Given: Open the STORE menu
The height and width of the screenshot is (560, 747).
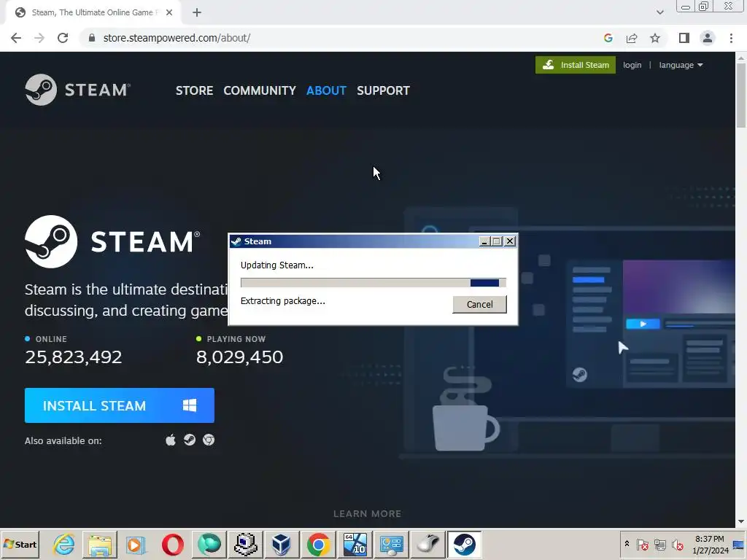Looking at the screenshot, I should tap(194, 90).
